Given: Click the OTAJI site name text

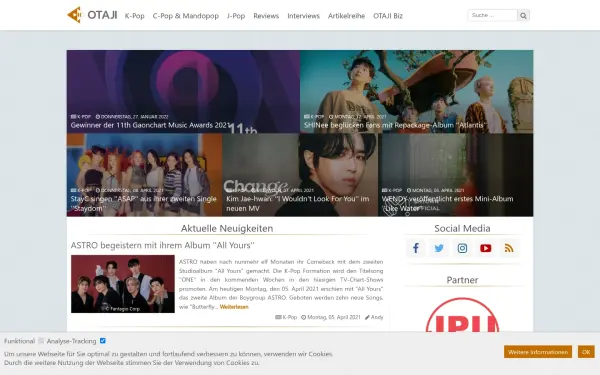Looking at the screenshot, I should [102, 15].
